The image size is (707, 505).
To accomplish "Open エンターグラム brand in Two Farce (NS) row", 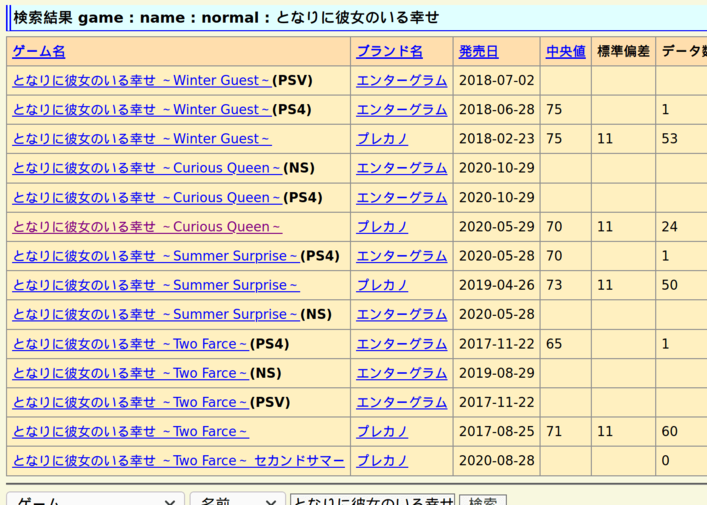I will pyautogui.click(x=402, y=373).
